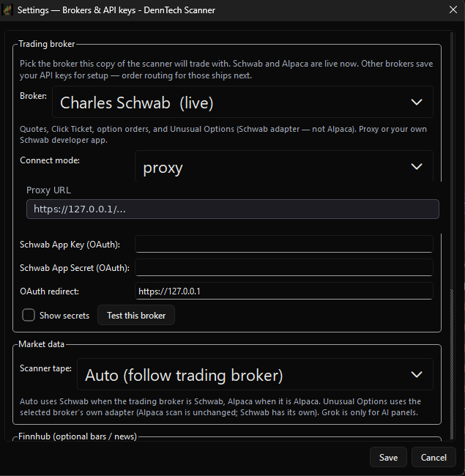
Task: Click the Test this broker button
Action: [x=136, y=315]
